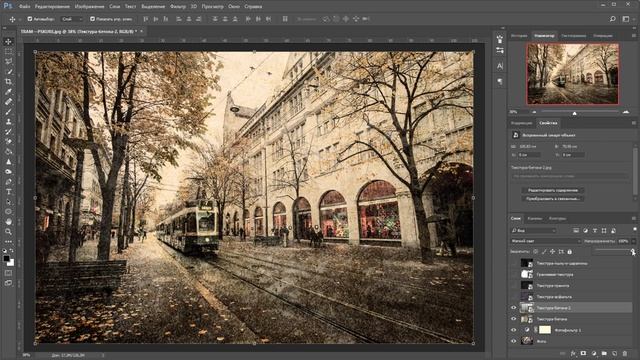Open the Properties panel menu
Viewport: 640px width, 360px height.
coord(634,123)
